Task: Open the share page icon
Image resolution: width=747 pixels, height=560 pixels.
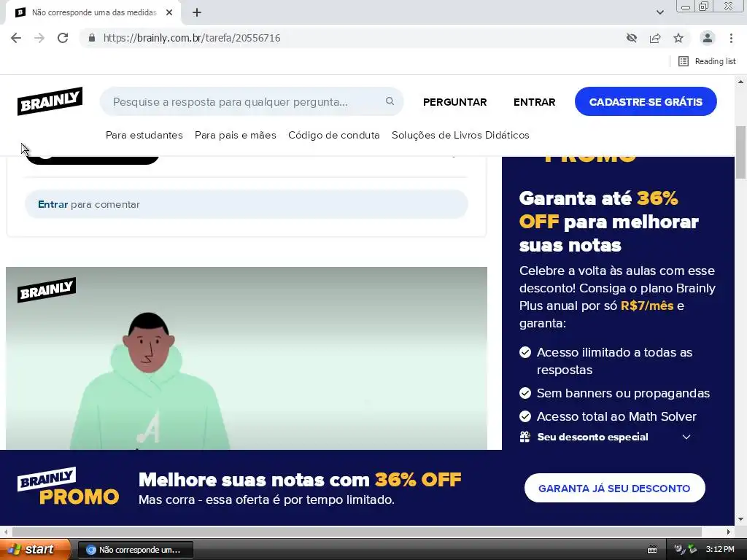Action: pos(655,38)
